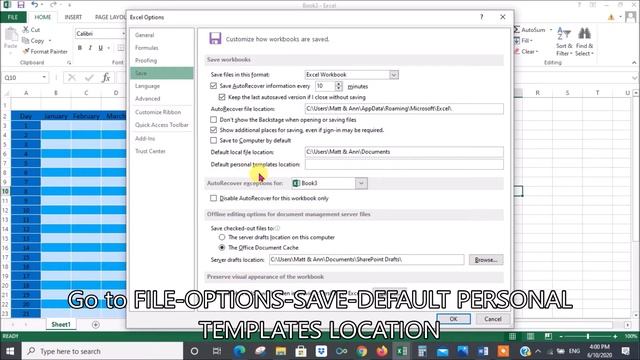Open Sort & Filter in Editing group
The height and width of the screenshot is (360, 640).
[564, 42]
